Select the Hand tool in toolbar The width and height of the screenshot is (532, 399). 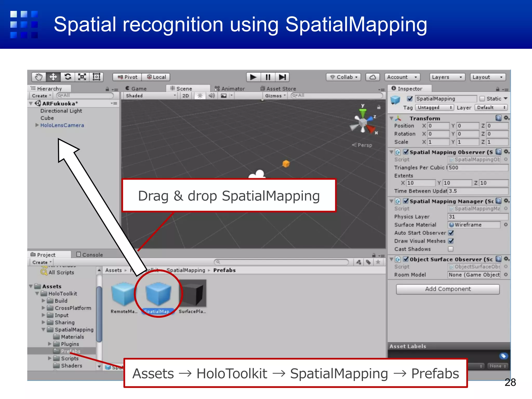click(39, 77)
